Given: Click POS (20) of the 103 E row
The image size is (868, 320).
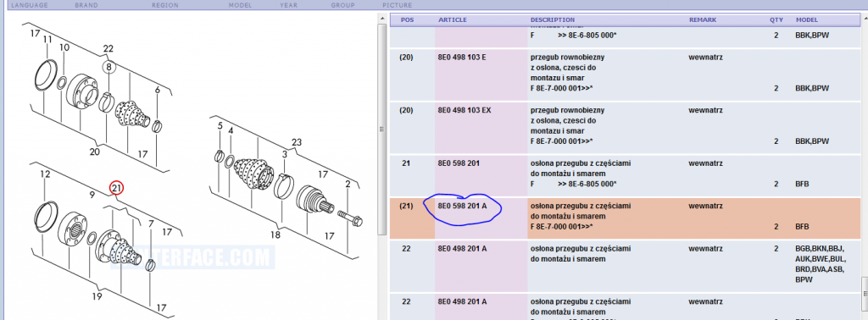Looking at the screenshot, I should pyautogui.click(x=407, y=57).
